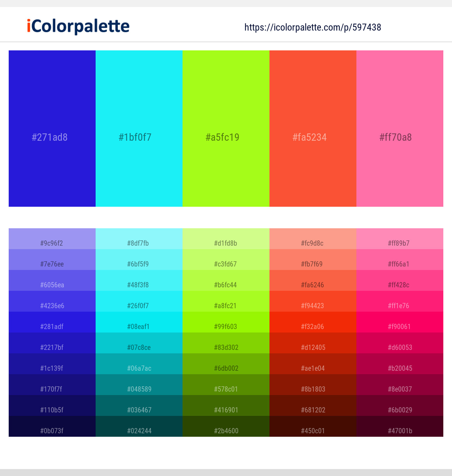Select the bright red #f32a06 shade
This screenshot has height=476, width=452.
pyautogui.click(x=313, y=322)
